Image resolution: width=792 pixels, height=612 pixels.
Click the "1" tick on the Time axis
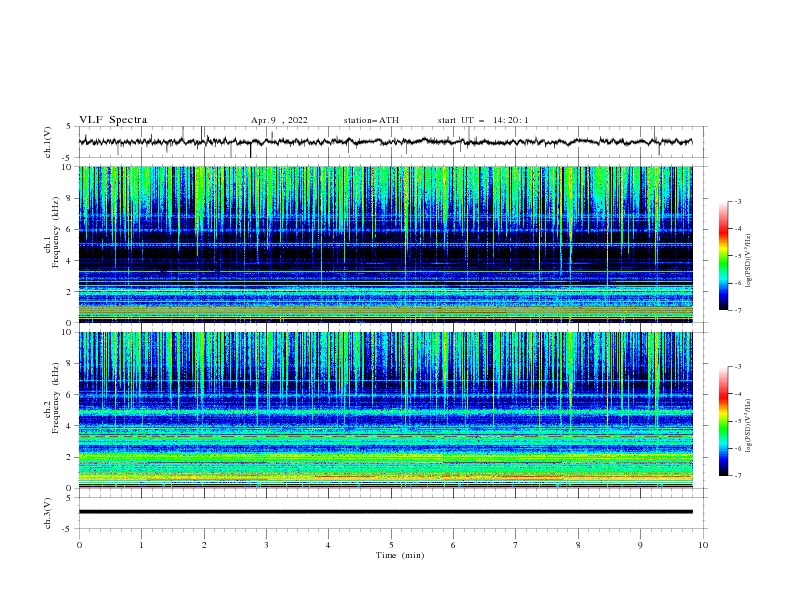[x=141, y=545]
